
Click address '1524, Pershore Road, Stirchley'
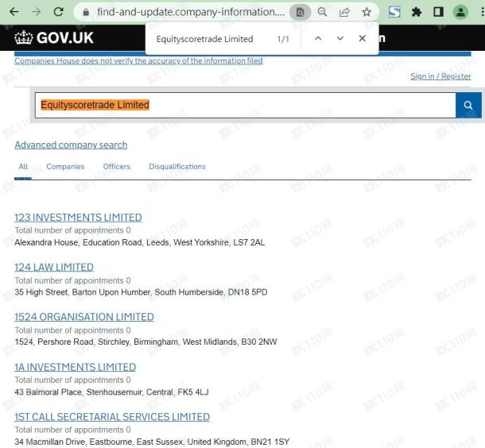click(145, 342)
